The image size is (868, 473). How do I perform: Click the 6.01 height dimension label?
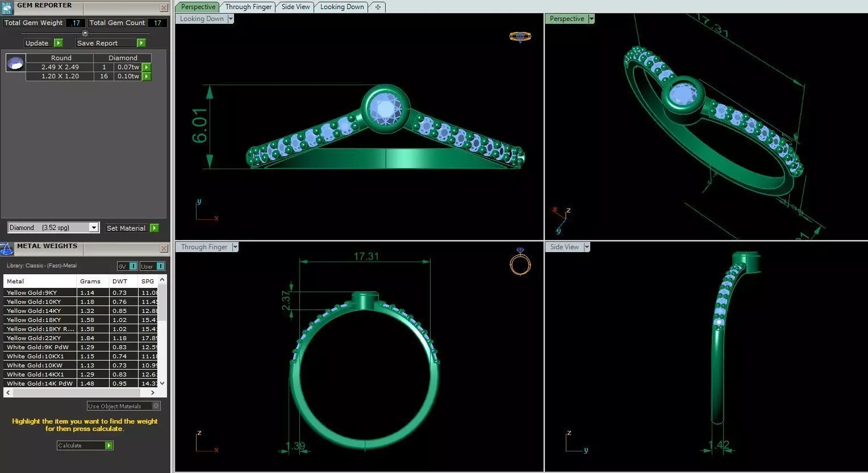199,126
